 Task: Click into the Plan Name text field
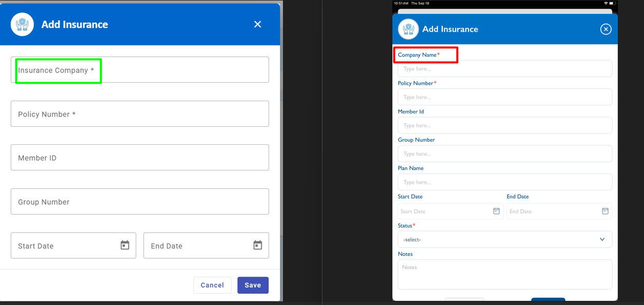click(504, 182)
